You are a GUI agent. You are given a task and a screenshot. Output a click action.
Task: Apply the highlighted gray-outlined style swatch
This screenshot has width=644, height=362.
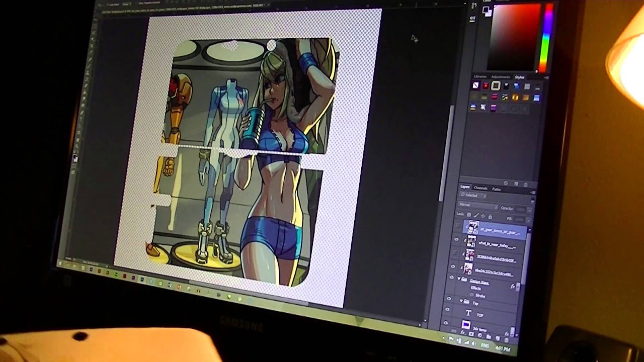[496, 86]
